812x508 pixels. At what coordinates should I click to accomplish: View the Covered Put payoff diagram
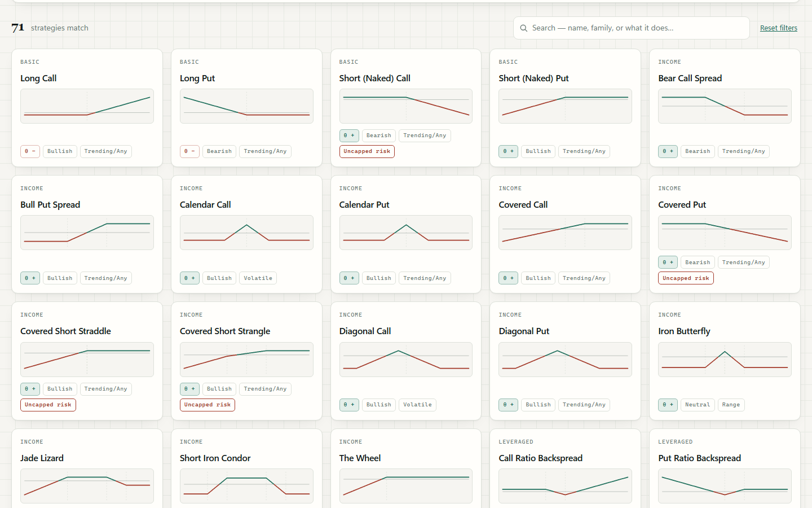pyautogui.click(x=725, y=233)
